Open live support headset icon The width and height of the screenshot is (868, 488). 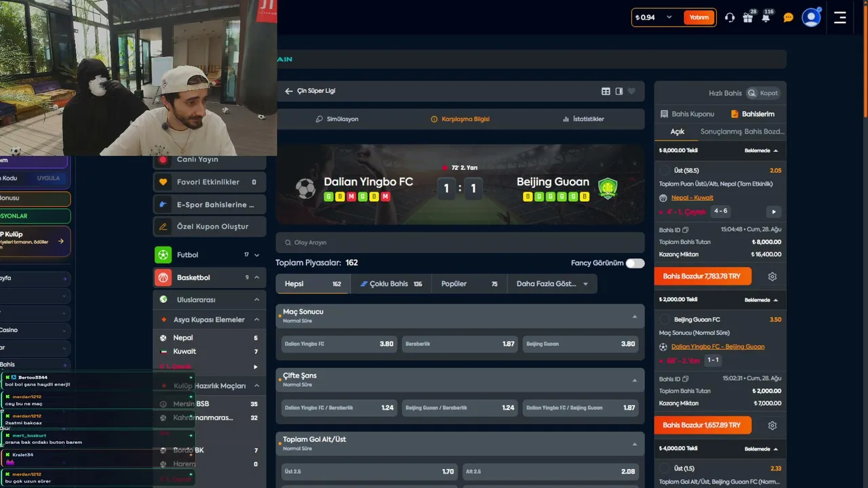[x=730, y=18]
